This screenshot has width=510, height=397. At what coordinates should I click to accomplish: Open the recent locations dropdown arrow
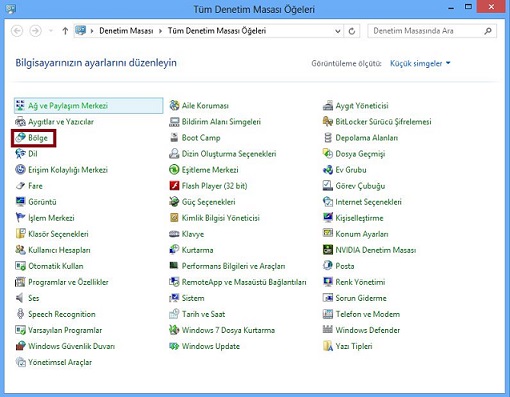tap(51, 31)
